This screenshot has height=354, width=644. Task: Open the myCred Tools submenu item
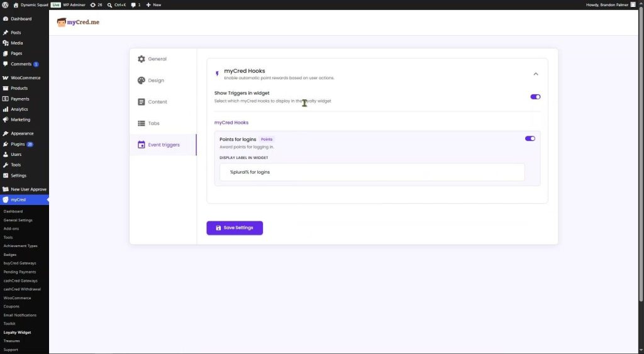(x=8, y=238)
